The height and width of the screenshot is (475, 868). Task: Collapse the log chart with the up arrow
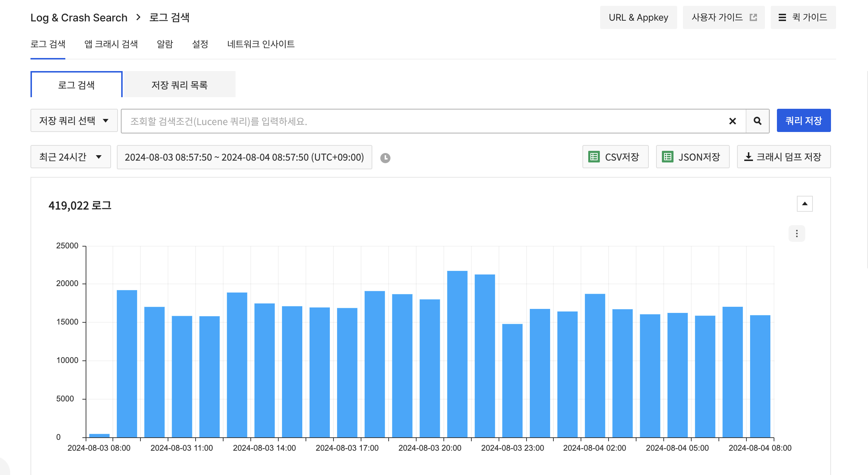tap(804, 204)
